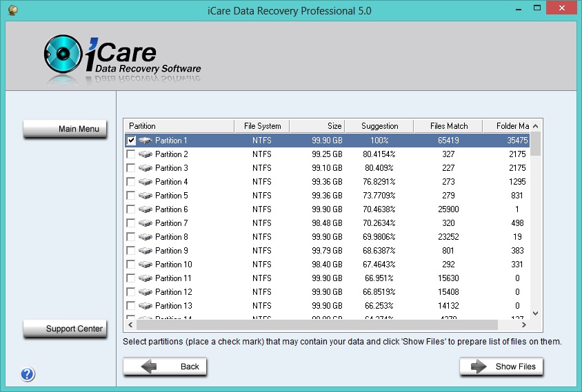Click the 68.6387% suggestion cell
Screen dimensions: 582x392
coord(379,251)
